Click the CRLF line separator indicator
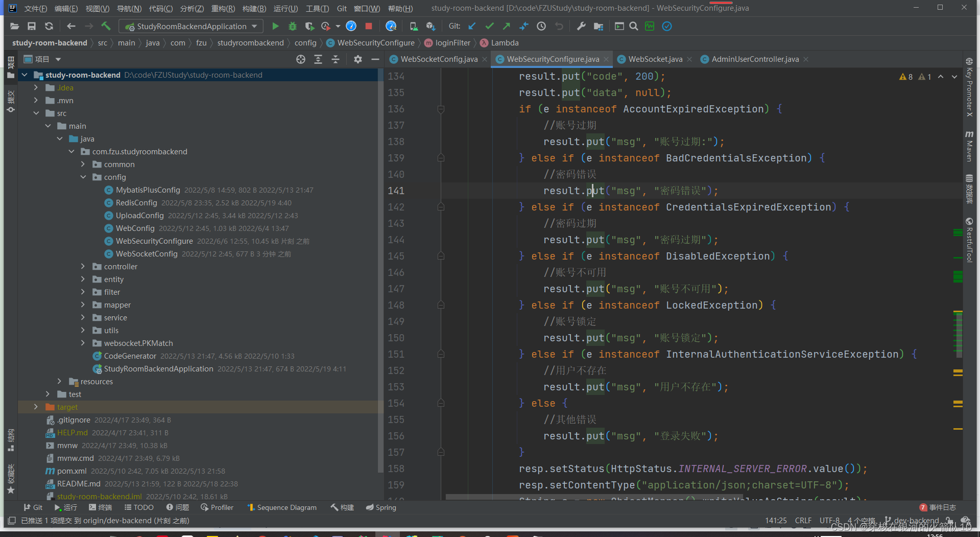 point(803,520)
